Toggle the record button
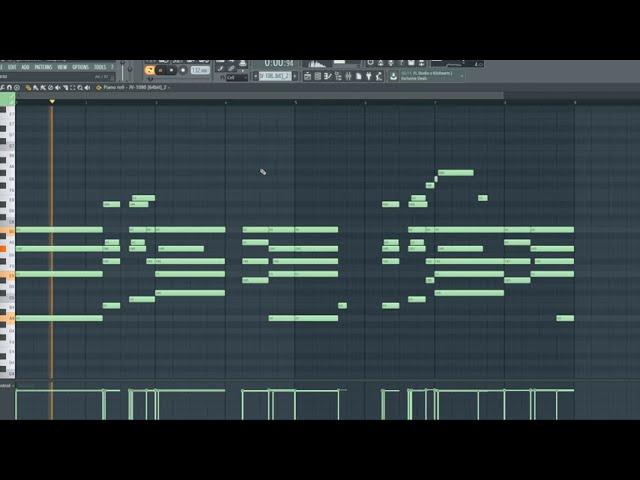 pyautogui.click(x=183, y=70)
